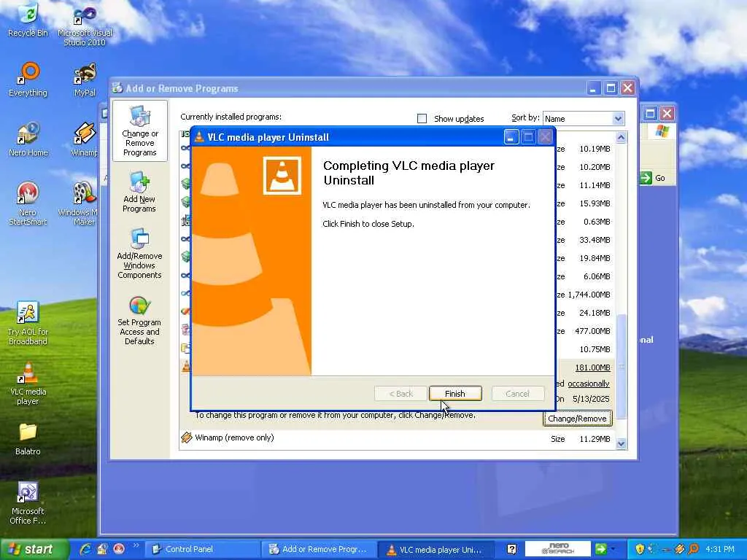Click the security shield tray icon
Screen dimensions: 747x560
pyautogui.click(x=640, y=549)
